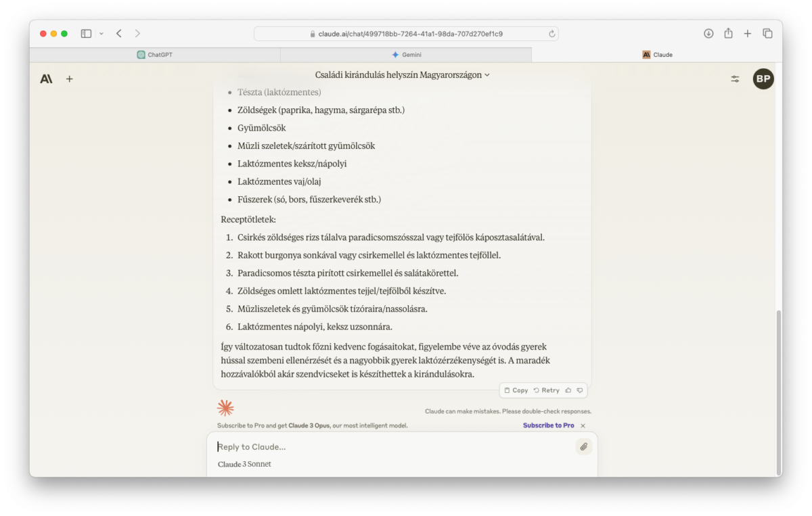Viewport: 812px width, 516px height.
Task: Click Subscribe to Pro link
Action: (x=548, y=425)
